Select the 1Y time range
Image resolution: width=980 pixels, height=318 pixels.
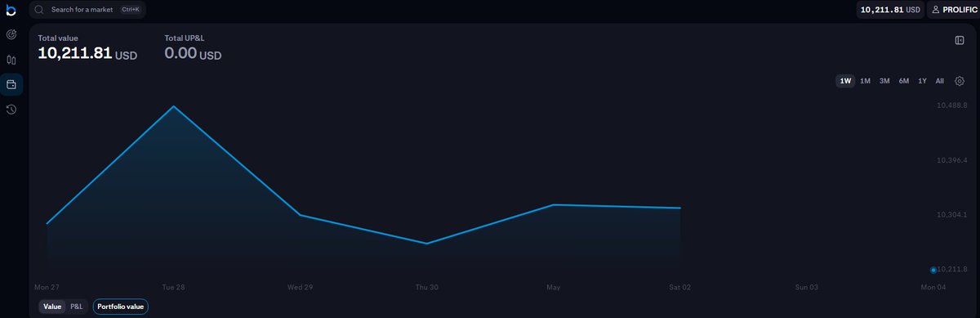[x=922, y=81]
